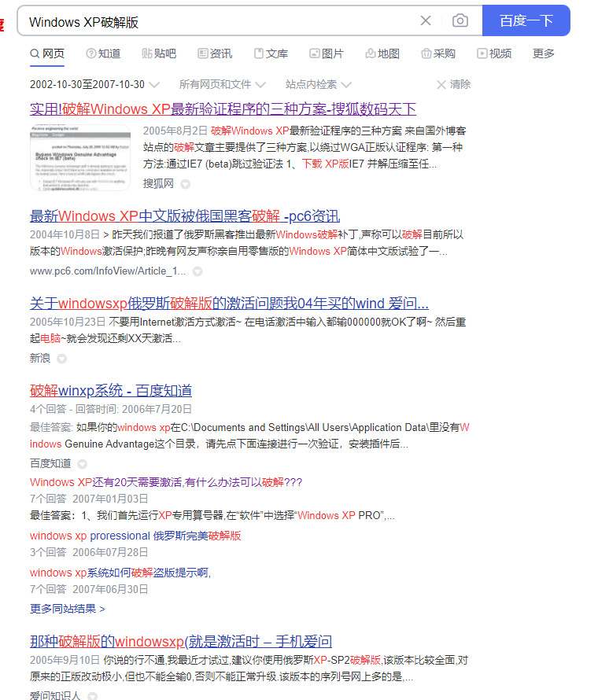Click the arrow icon next to 新浪
Image resolution: width=598 pixels, height=700 pixels.
[x=61, y=359]
